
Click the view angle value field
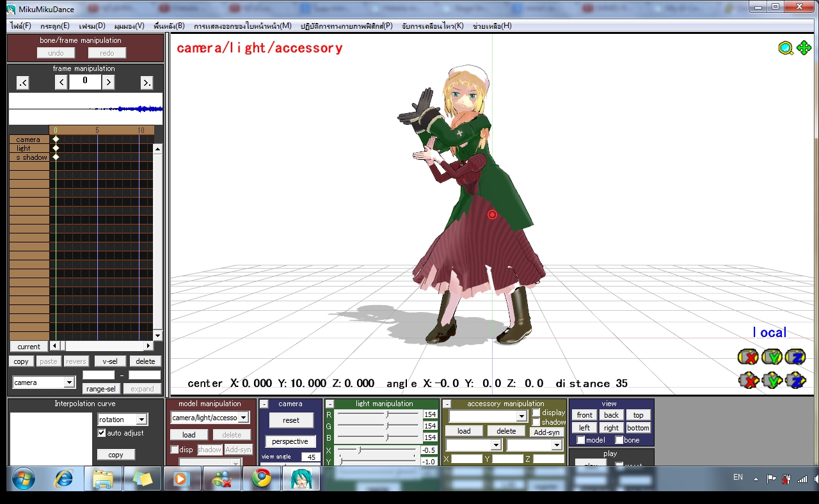[311, 457]
